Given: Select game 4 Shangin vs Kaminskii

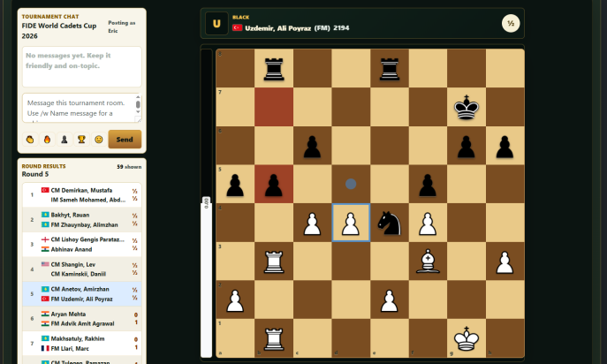Looking at the screenshot, I should coord(81,269).
